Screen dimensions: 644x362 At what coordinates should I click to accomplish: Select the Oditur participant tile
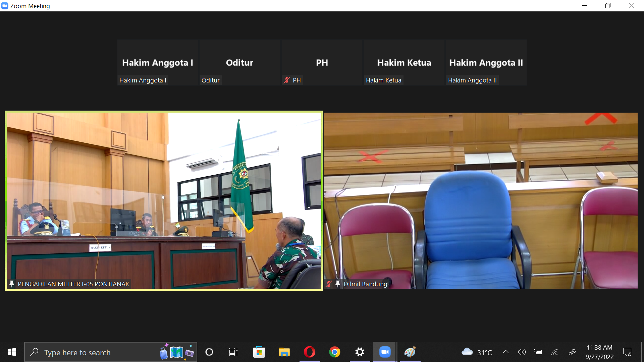pos(239,63)
